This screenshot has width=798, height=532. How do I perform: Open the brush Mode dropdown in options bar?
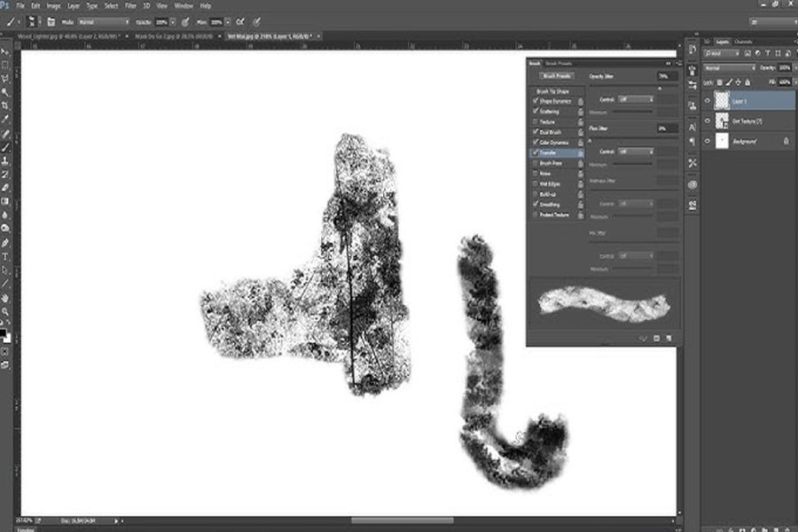click(104, 22)
